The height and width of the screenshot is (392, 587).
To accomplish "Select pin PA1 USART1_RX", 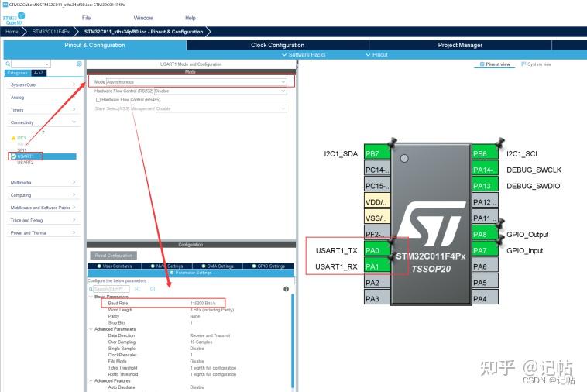I will (377, 266).
